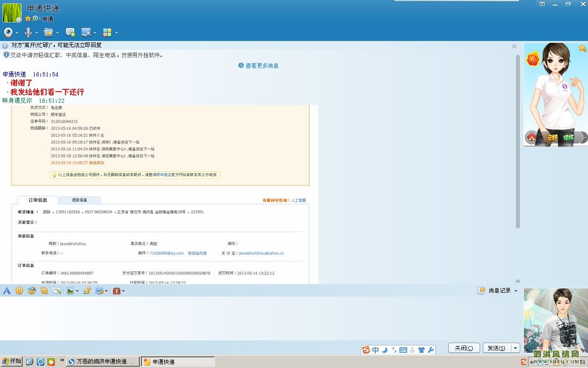
Task: Toggle Sogou soft keyboard icon
Action: coord(403,350)
